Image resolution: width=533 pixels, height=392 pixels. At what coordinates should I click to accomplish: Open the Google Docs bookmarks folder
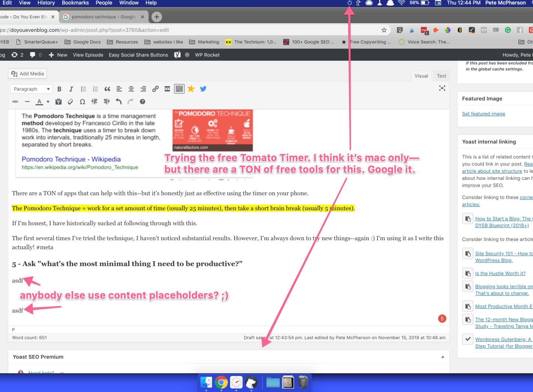(x=83, y=42)
